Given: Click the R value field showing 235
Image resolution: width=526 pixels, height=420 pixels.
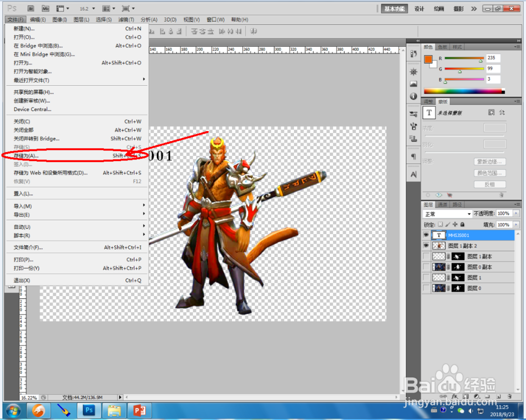Looking at the screenshot, I should click(493, 58).
